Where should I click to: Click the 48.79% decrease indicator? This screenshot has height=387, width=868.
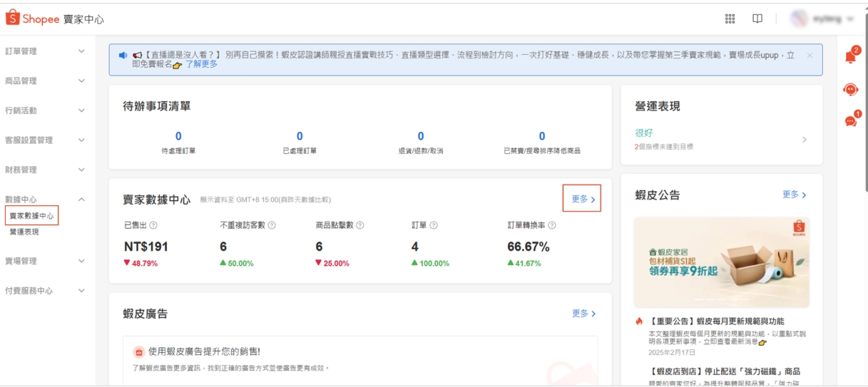coord(141,263)
